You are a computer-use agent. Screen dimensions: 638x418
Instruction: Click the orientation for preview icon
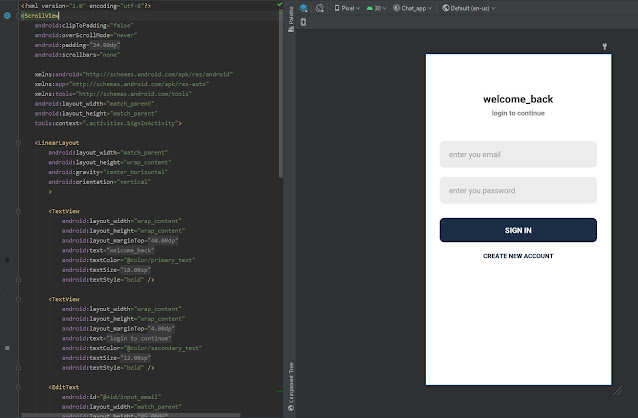pyautogui.click(x=320, y=8)
